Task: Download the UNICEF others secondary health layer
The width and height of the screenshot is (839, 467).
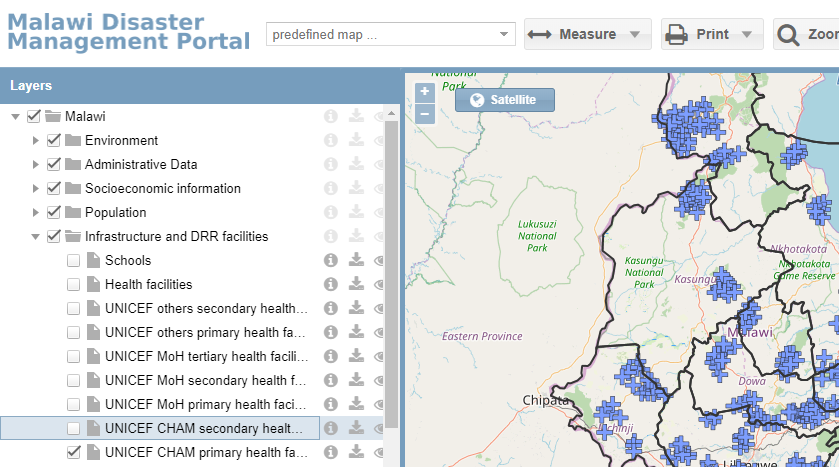Action: (356, 308)
